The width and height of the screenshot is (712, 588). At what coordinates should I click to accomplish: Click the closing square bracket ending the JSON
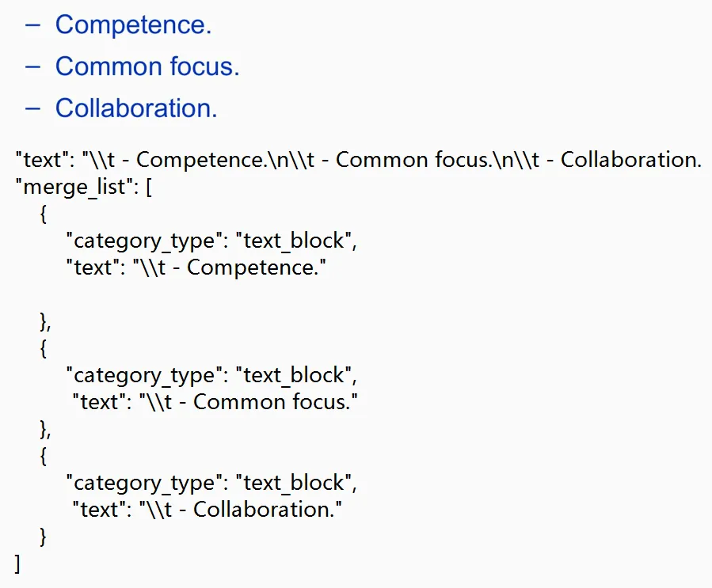[x=17, y=564]
